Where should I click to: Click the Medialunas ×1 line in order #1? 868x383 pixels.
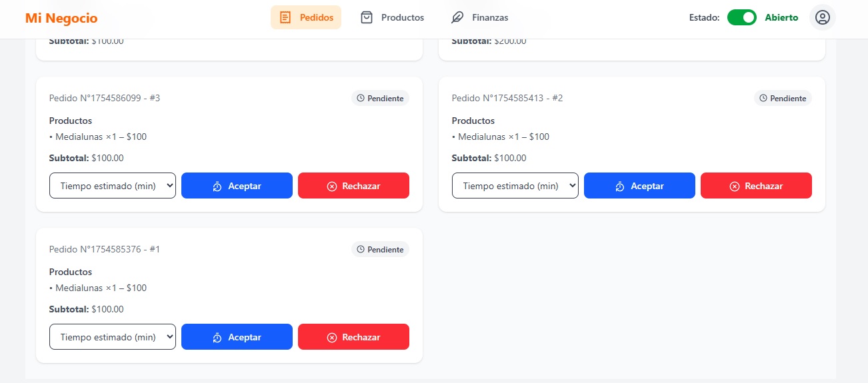(98, 288)
